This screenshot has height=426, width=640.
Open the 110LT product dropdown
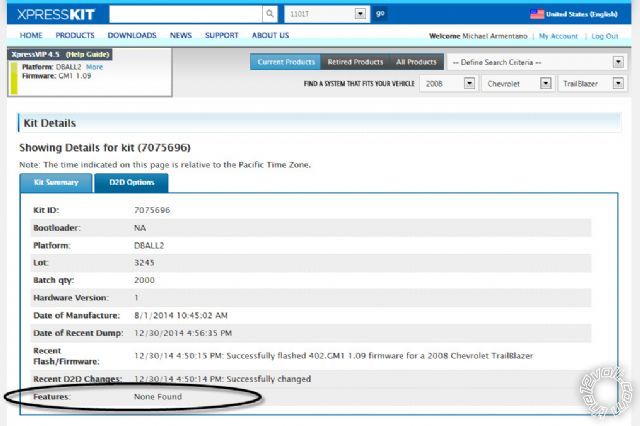click(326, 15)
